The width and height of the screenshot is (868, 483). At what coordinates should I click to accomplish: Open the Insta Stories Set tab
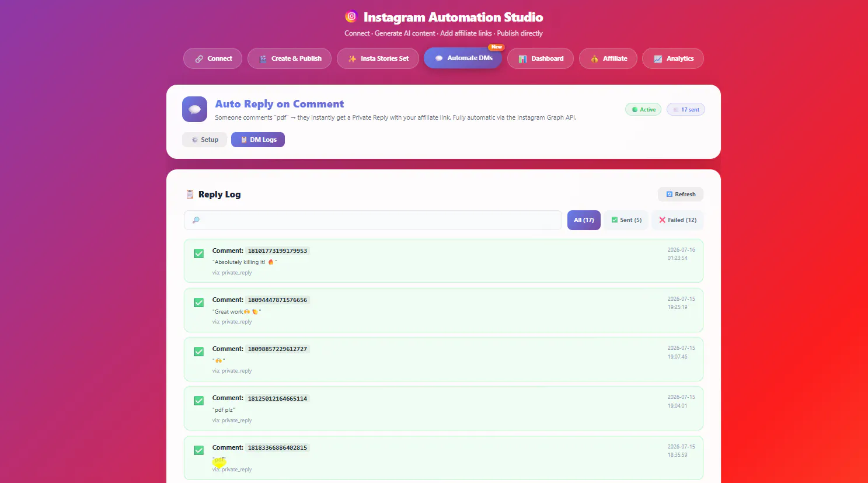(x=378, y=58)
